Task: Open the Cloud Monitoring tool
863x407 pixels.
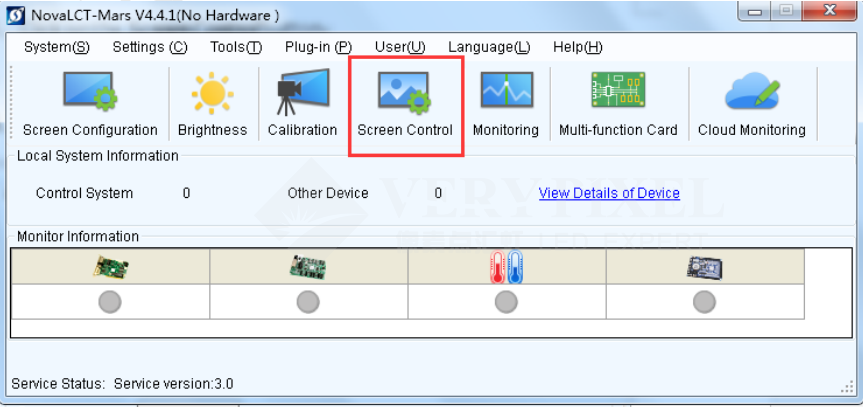Action: coord(752,104)
